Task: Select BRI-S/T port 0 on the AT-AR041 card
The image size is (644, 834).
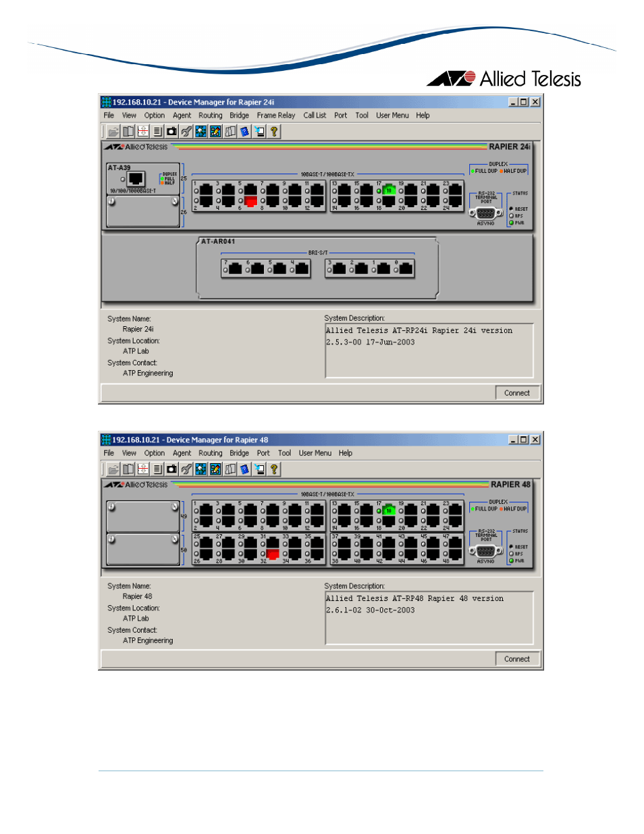Action: point(406,269)
